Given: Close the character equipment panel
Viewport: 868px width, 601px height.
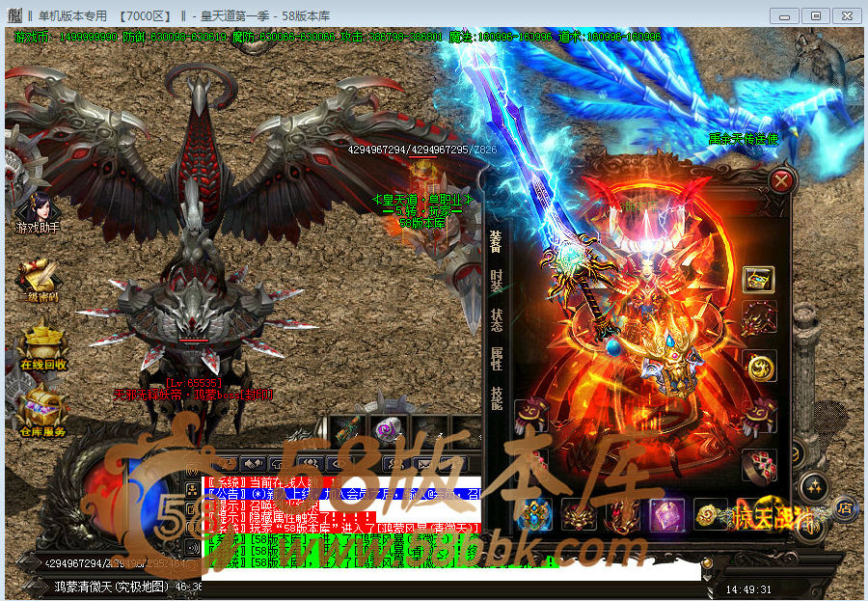Looking at the screenshot, I should click(x=781, y=180).
